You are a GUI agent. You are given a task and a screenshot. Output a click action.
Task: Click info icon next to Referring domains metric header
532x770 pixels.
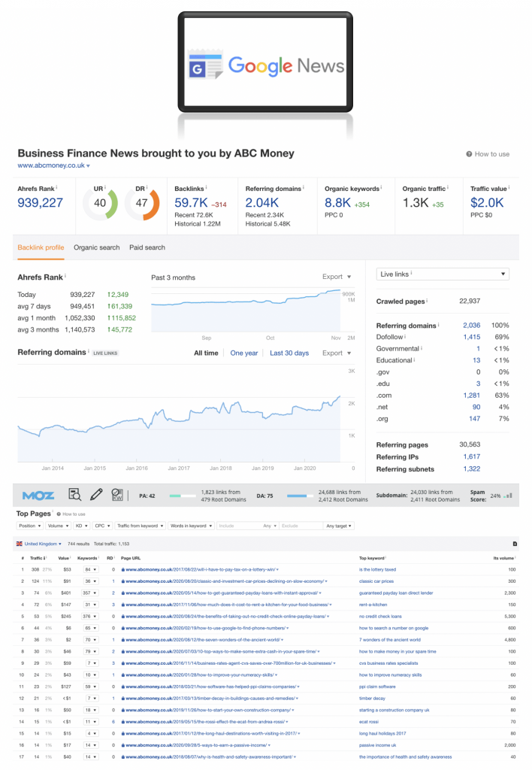(x=304, y=187)
